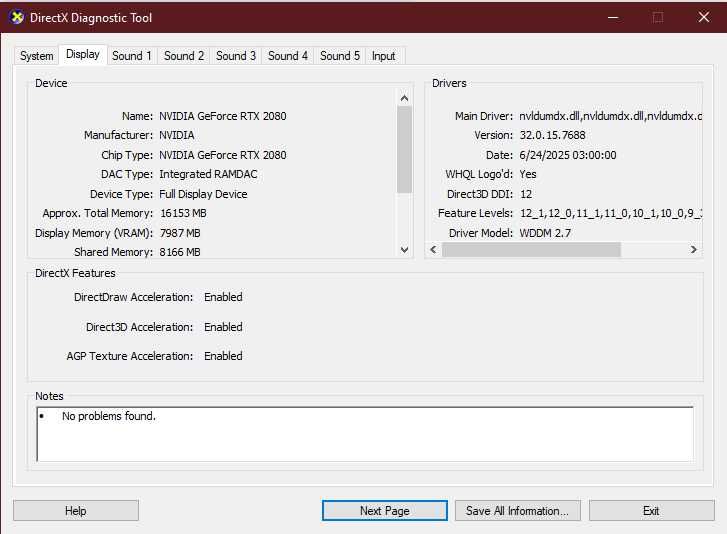Screen dimensions: 727x534
Task: Close the DirectX Diagnostic Tool window
Action: [x=704, y=18]
